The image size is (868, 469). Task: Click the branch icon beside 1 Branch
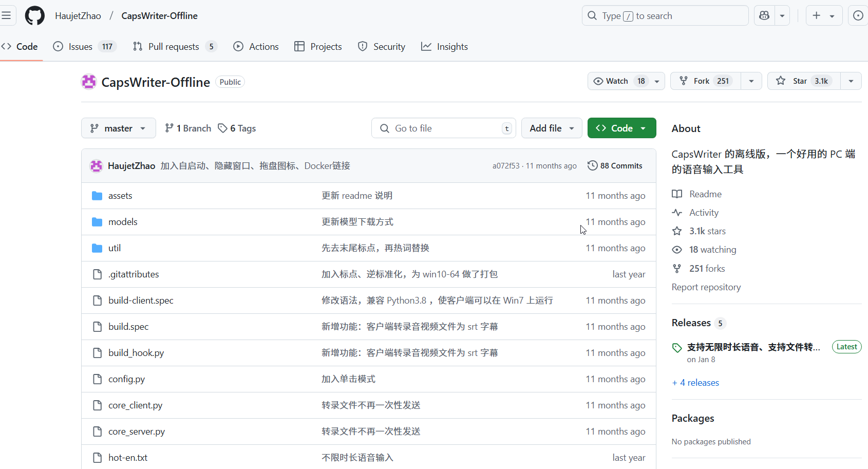(x=169, y=128)
